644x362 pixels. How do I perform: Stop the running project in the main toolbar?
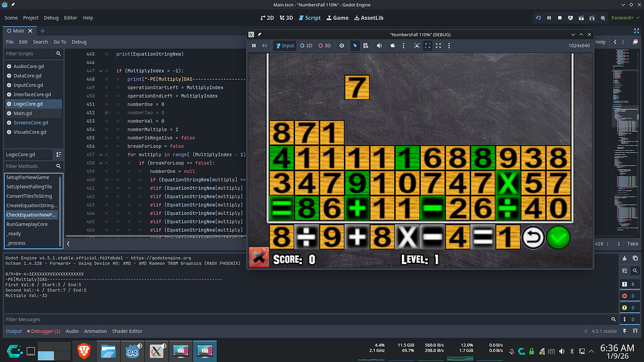(559, 18)
